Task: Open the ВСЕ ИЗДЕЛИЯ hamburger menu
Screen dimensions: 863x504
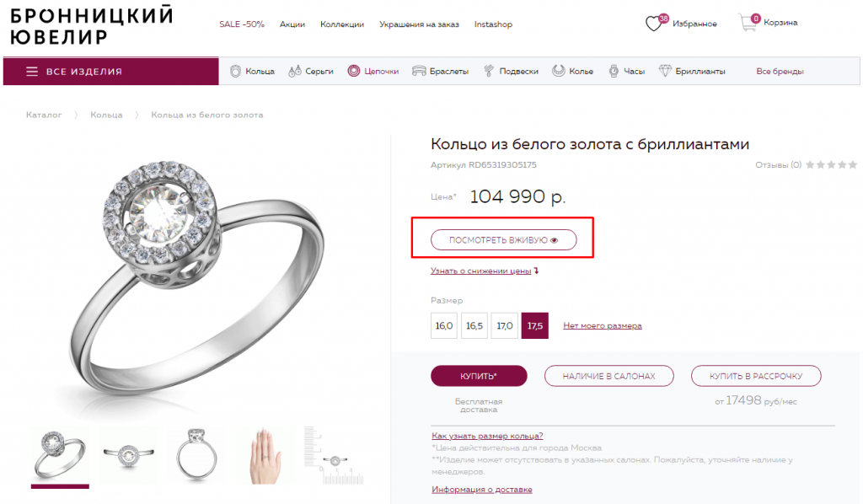Action: [32, 72]
